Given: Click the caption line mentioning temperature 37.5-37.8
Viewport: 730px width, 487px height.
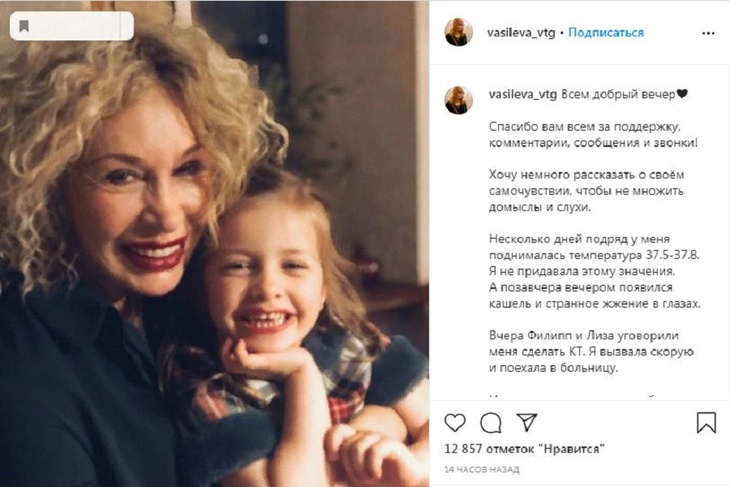Looking at the screenshot, I should click(x=590, y=256).
